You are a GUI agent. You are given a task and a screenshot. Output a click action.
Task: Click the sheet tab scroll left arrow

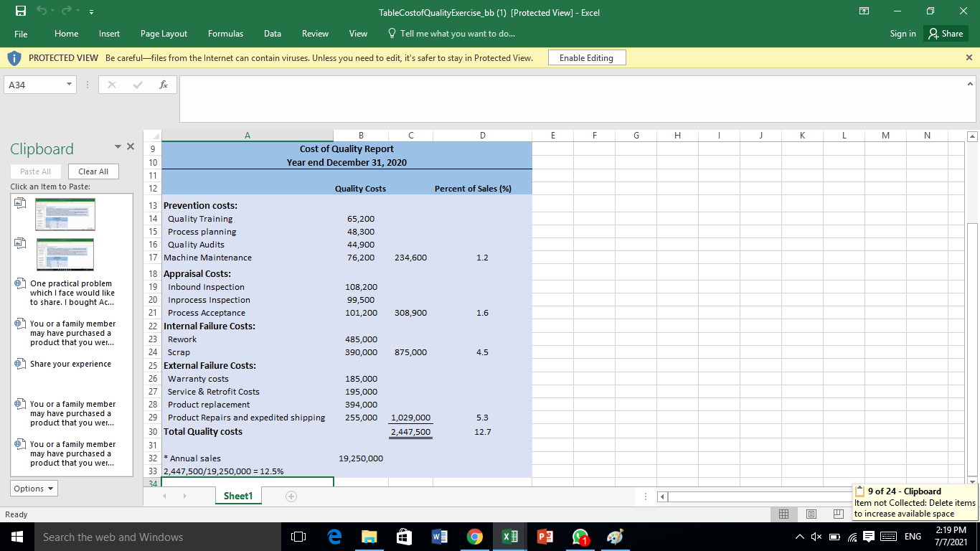(x=165, y=496)
